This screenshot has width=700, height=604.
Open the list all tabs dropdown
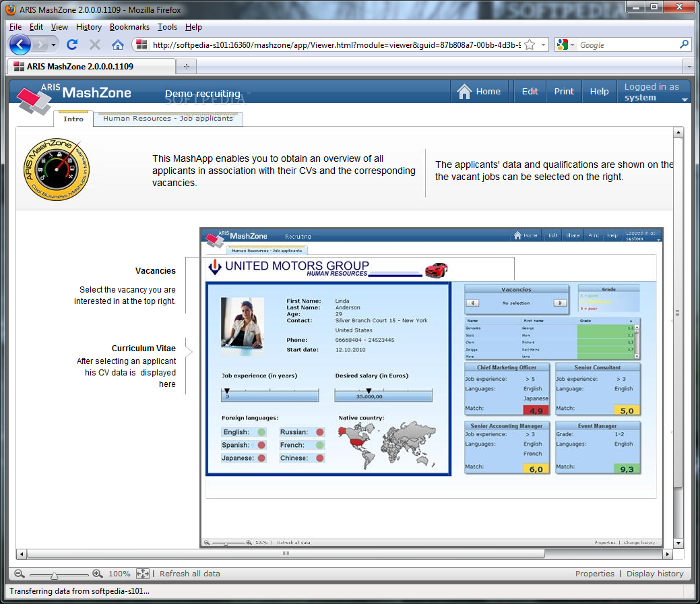689,67
